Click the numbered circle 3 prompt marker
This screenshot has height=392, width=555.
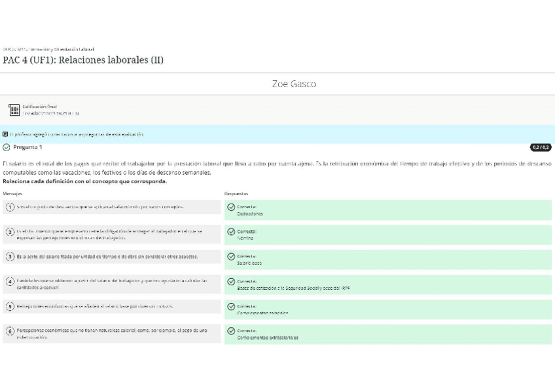(x=10, y=257)
